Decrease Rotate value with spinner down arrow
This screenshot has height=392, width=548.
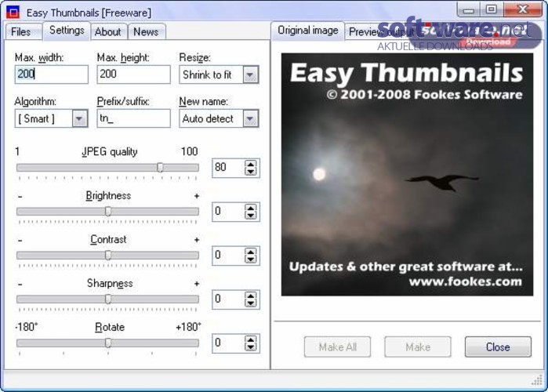point(251,347)
